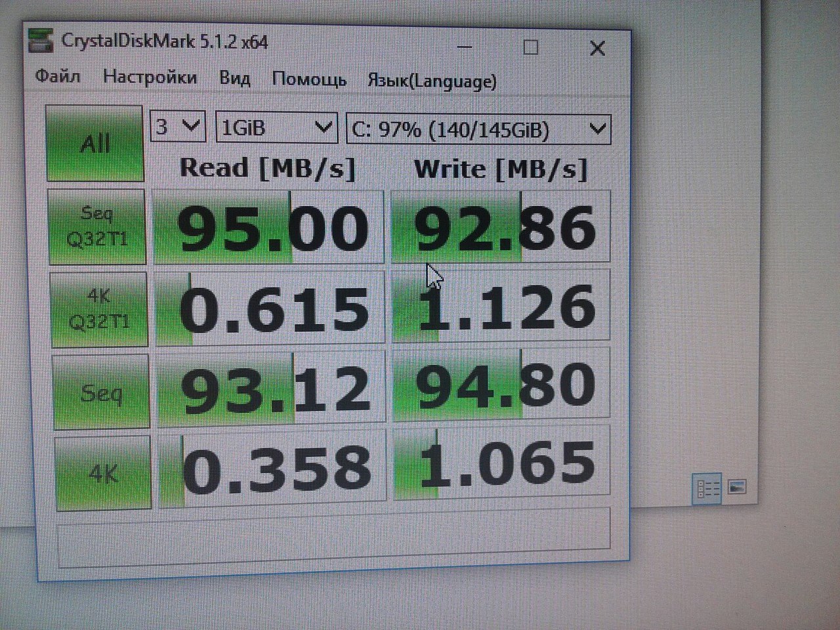
Task: Click the CrystalDiskMark app icon in title bar
Action: (41, 40)
